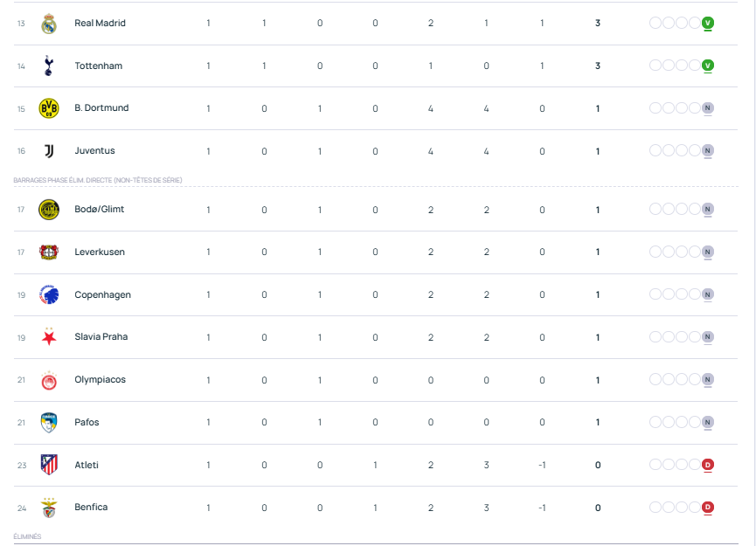756x546 pixels.
Task: Click the Olympiacos club crest
Action: (49, 380)
